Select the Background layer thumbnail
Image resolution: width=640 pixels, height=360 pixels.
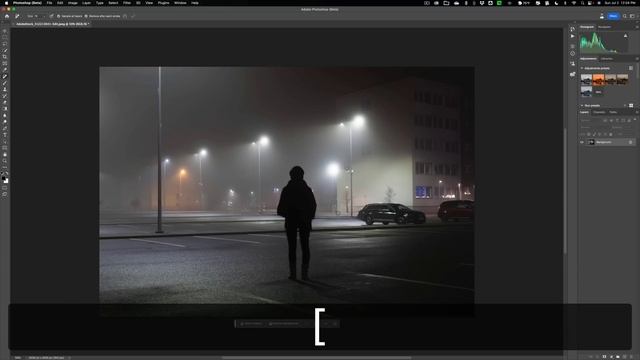(591, 142)
